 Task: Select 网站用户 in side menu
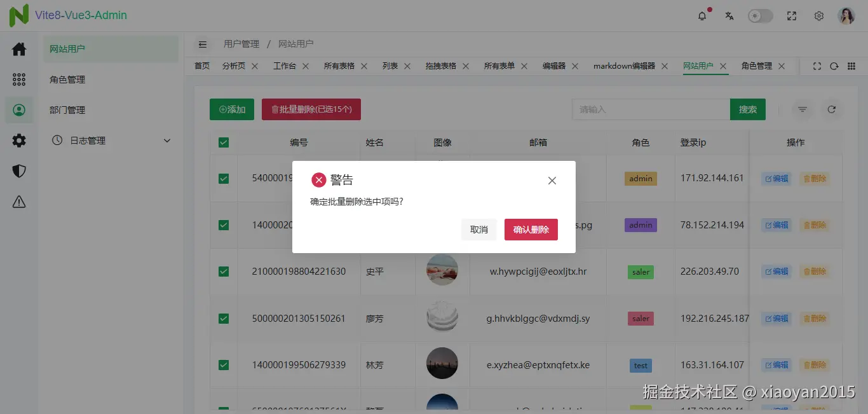(111, 49)
